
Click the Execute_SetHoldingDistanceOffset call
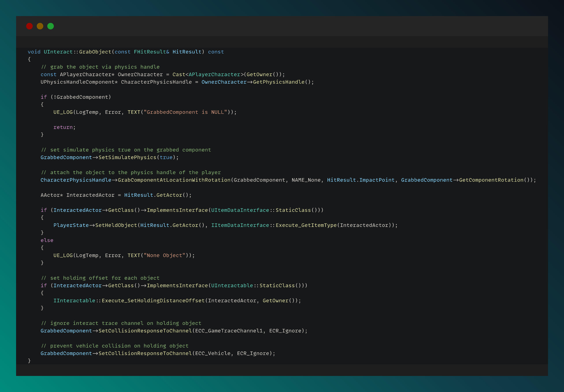(x=153, y=300)
